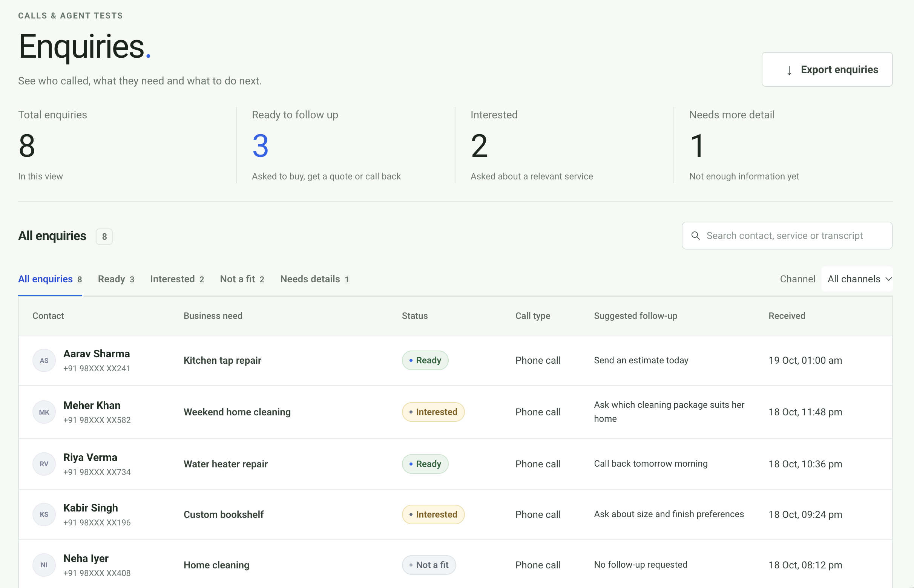Open the Needs details tab
914x588 pixels.
315,279
